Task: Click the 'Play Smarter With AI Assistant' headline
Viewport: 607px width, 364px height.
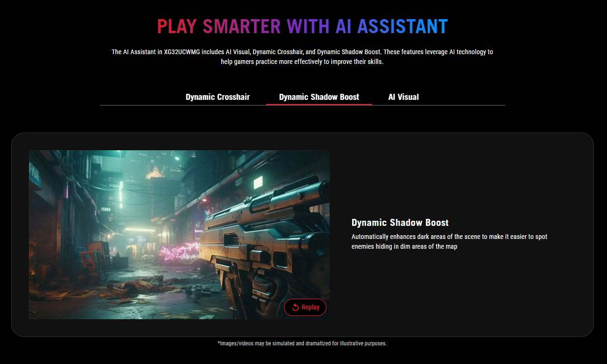Action: 302,27
